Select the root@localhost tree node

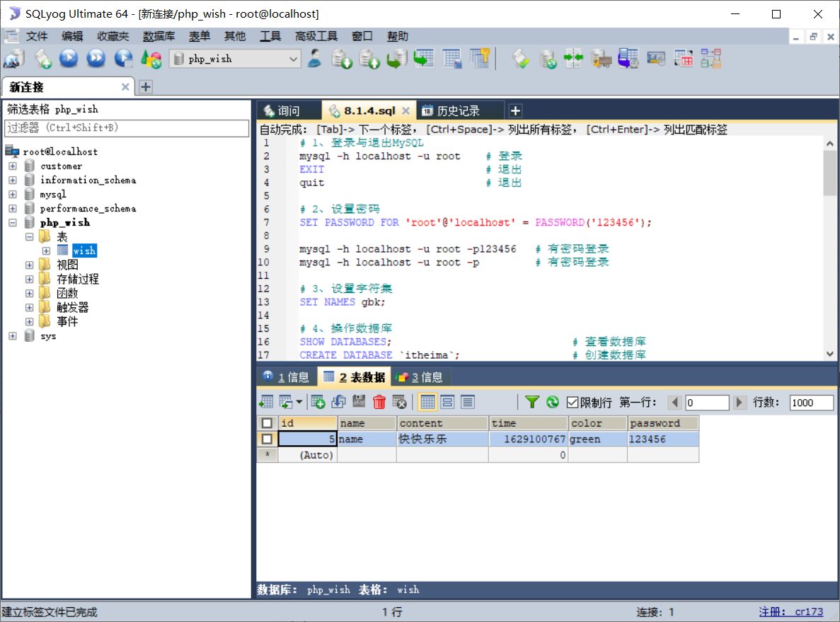click(60, 151)
